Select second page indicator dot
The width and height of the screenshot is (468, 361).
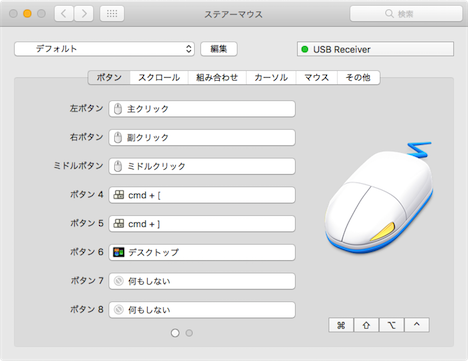point(189,333)
